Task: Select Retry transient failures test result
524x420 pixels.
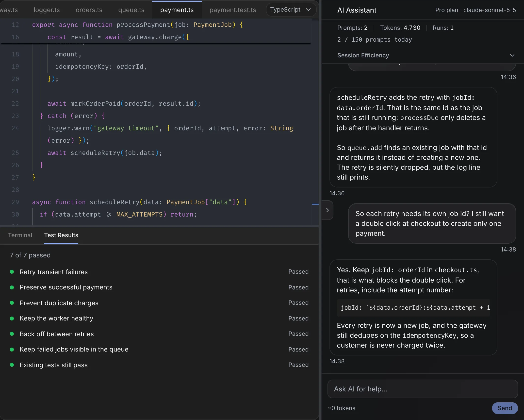Action: point(159,272)
